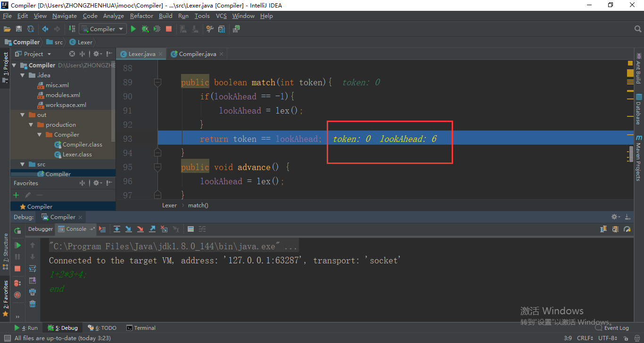Toggle scroll to end of console

point(33,280)
